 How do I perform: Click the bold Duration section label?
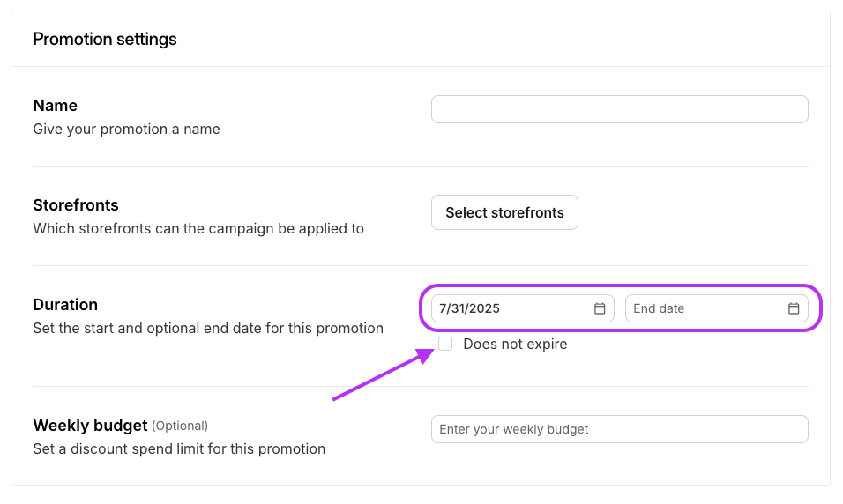[x=65, y=305]
